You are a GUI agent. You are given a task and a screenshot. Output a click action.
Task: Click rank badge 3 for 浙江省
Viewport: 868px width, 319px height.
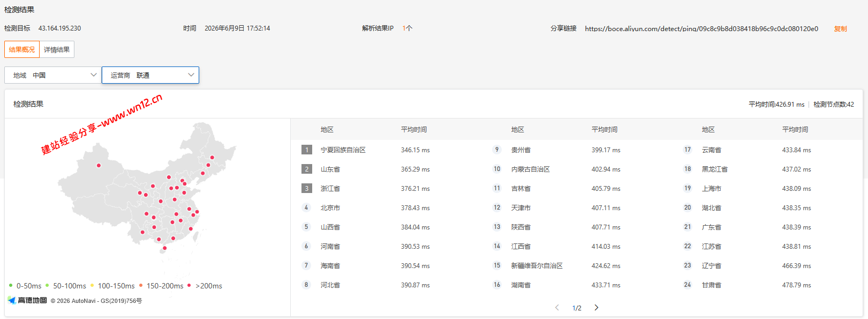(x=307, y=188)
